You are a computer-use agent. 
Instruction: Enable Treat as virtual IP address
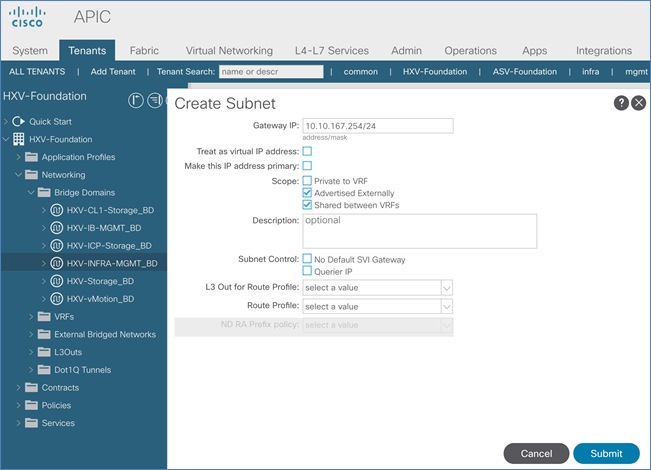point(307,151)
